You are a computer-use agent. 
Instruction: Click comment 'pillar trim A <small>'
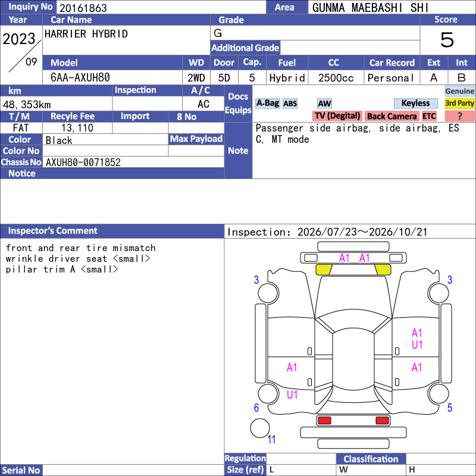pos(62,270)
